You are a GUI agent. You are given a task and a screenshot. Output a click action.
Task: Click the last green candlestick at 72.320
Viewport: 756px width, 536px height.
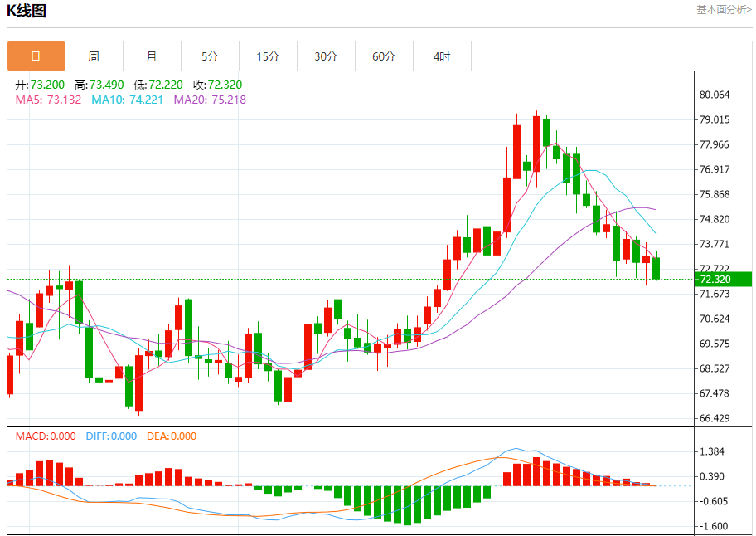point(657,268)
